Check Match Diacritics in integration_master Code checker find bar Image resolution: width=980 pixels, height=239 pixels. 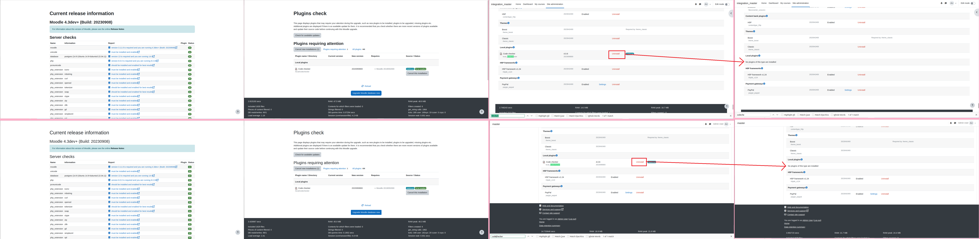(x=568, y=116)
